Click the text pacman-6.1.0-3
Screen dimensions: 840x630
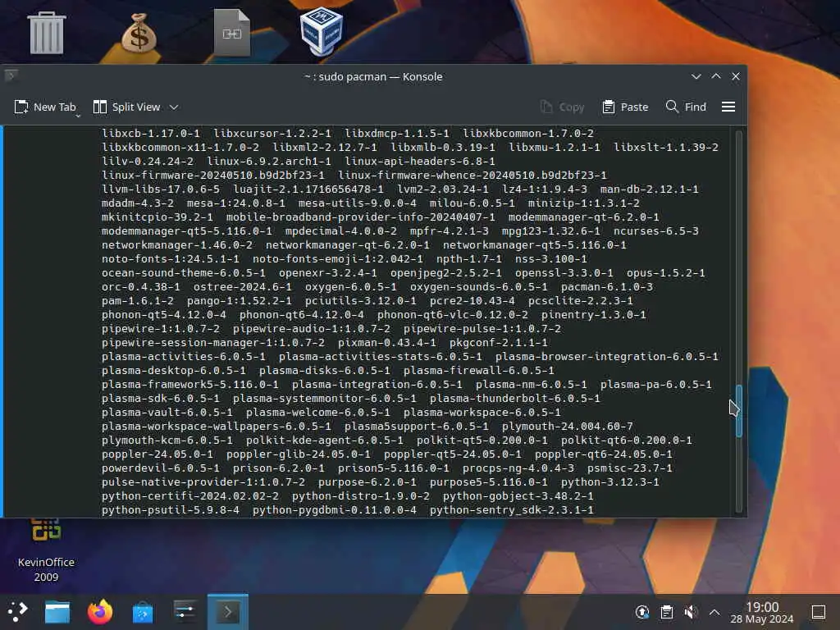point(607,286)
